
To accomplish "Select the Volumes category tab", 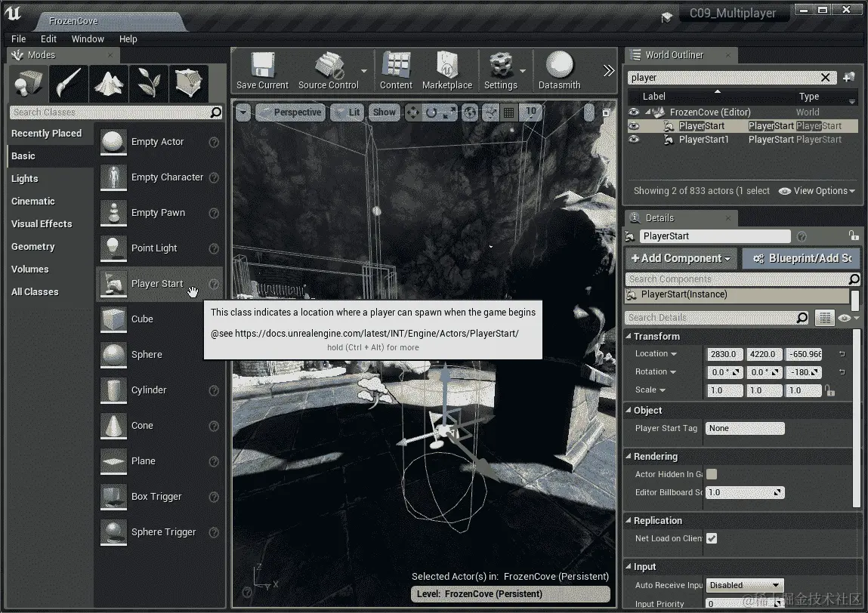I will (51, 270).
